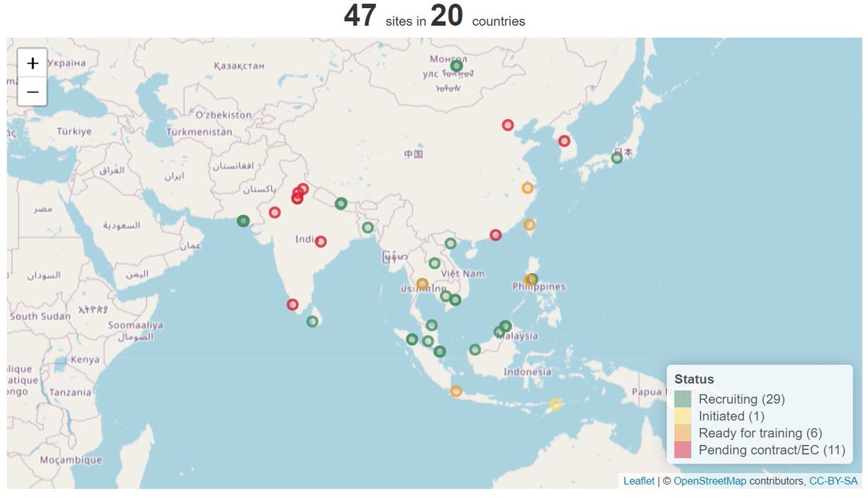
Task: Select the green marker in western Borneo
Action: 475,349
